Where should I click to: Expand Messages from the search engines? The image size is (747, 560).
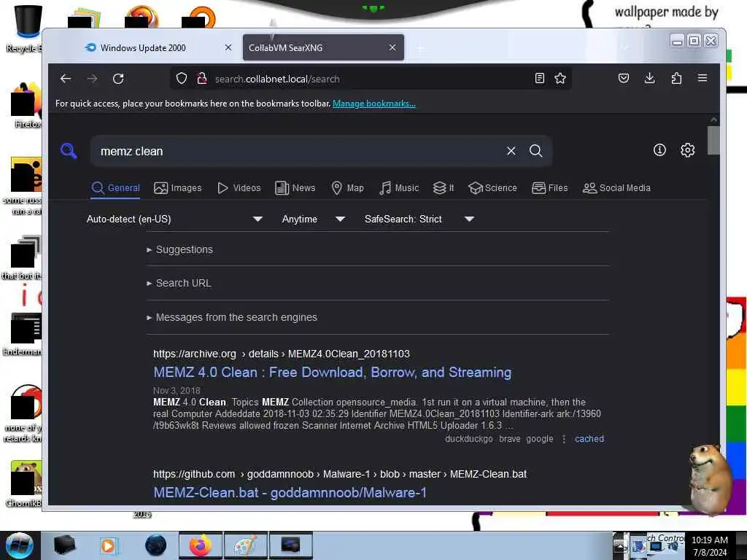click(x=232, y=317)
